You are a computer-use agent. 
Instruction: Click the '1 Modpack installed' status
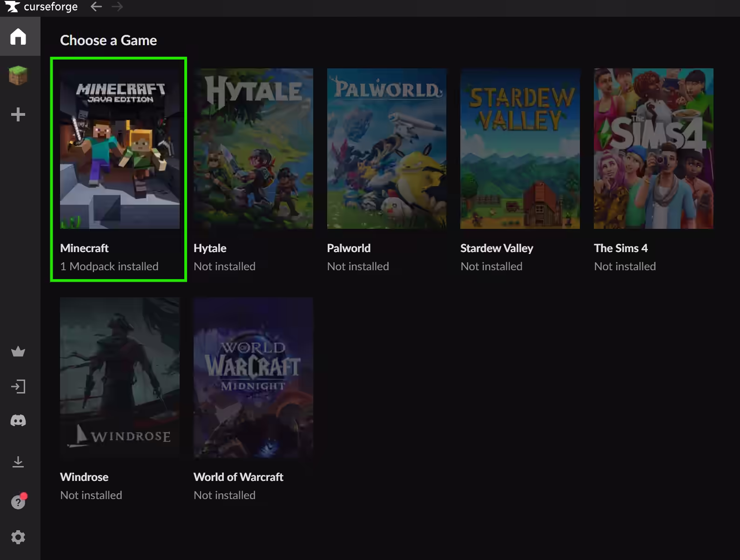pos(109,267)
